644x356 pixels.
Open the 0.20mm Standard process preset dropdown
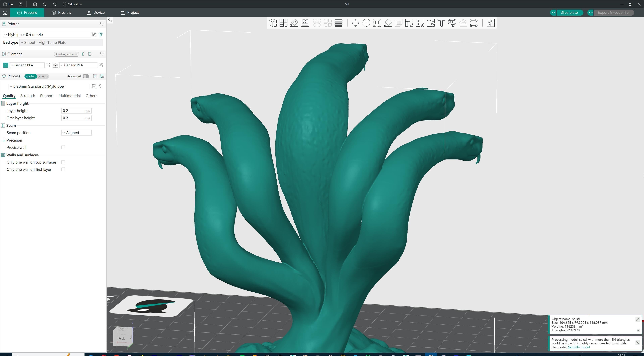[49, 86]
